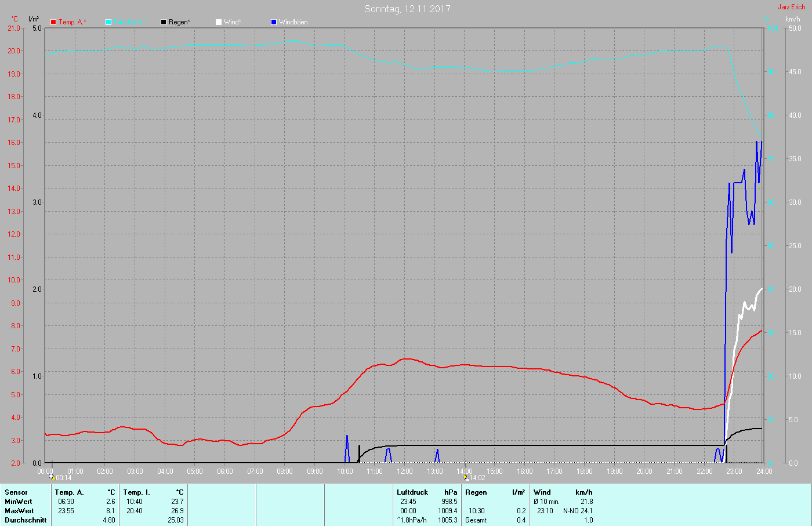The width and height of the screenshot is (812, 526).
Task: Click the maximum outdoor temperature time '23:55'
Action: [x=66, y=511]
